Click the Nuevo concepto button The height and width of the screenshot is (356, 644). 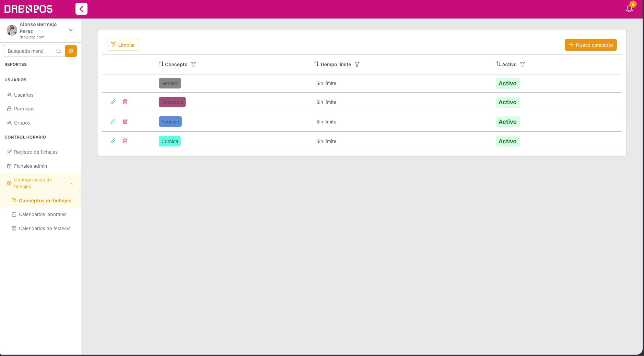[x=590, y=45]
